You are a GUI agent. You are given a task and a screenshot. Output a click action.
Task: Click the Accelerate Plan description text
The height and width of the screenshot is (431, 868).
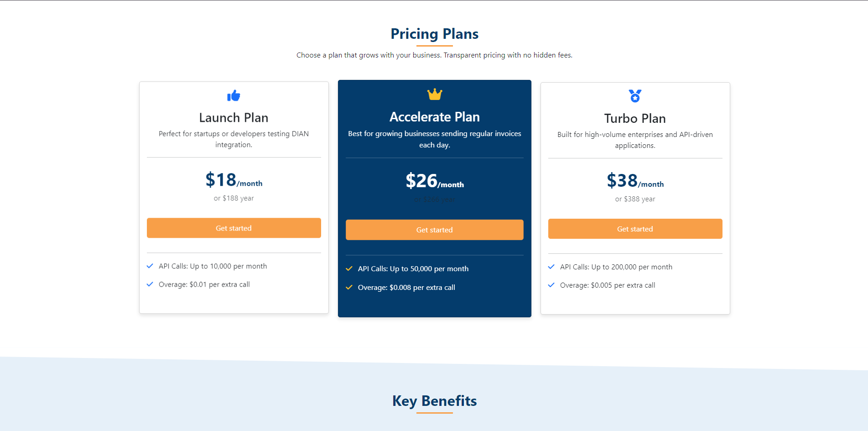[434, 139]
